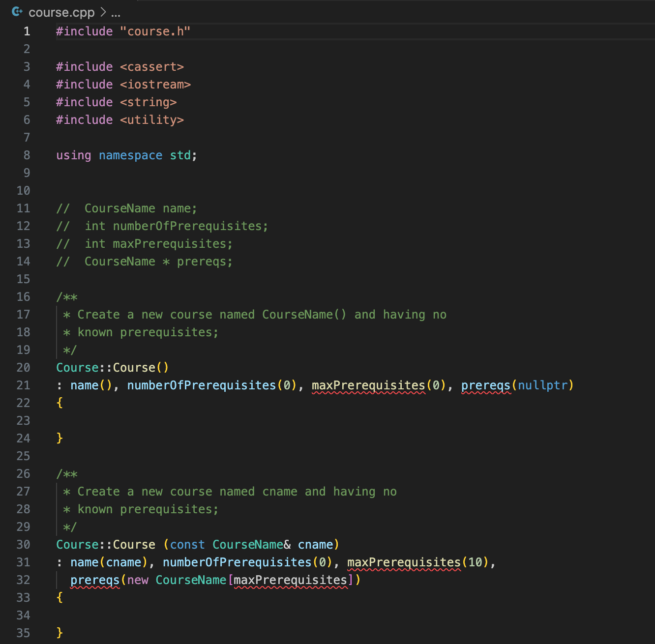The height and width of the screenshot is (644, 655).
Task: Click the using namespace std statement
Action: point(125,155)
